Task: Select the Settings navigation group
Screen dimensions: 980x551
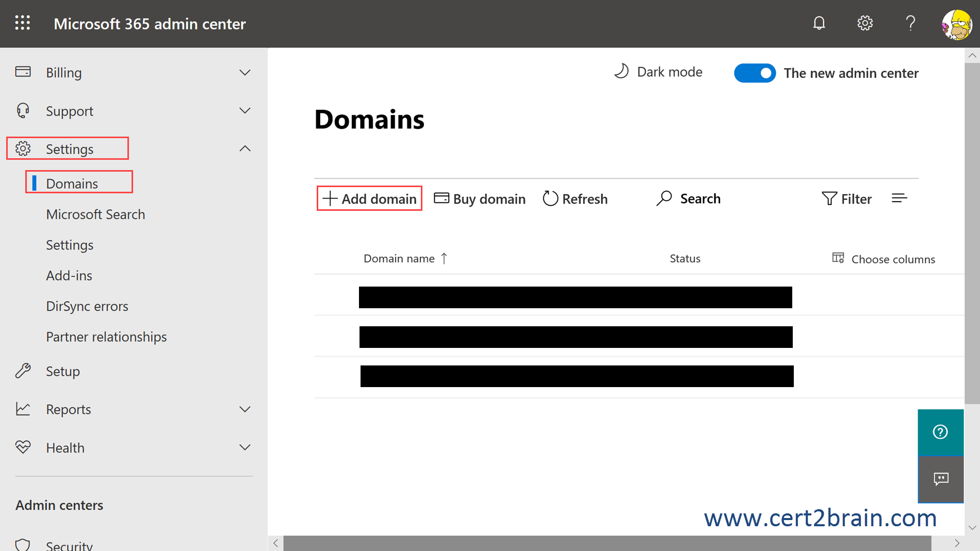Action: tap(70, 149)
